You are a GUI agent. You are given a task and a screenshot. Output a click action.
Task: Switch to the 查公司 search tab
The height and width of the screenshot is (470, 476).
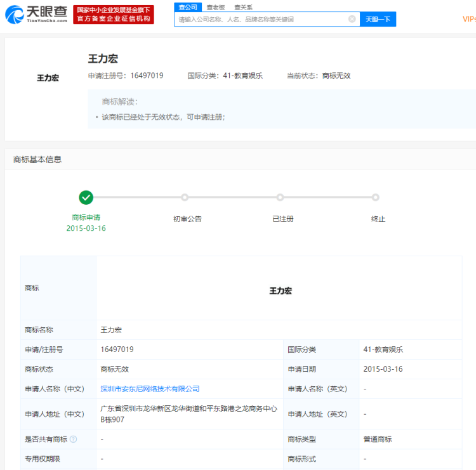pos(187,7)
